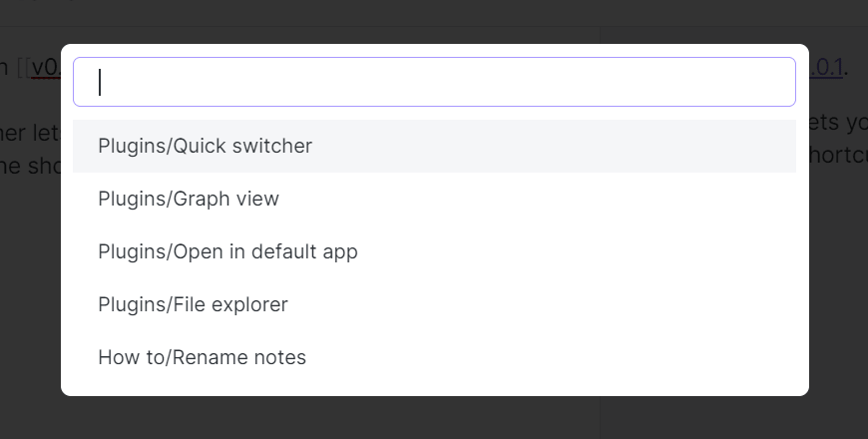Choose Plugins/File explorer in the list
Viewport: 868px width, 439px height.
[x=193, y=305]
